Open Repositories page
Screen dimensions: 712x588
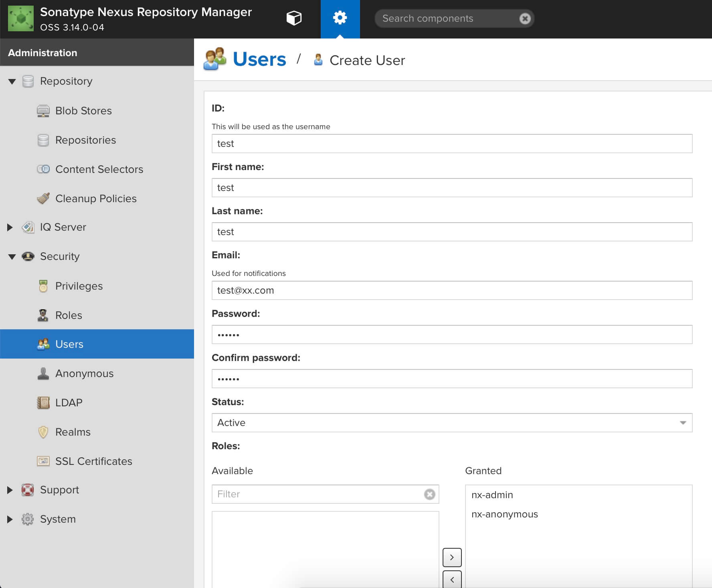pos(85,140)
